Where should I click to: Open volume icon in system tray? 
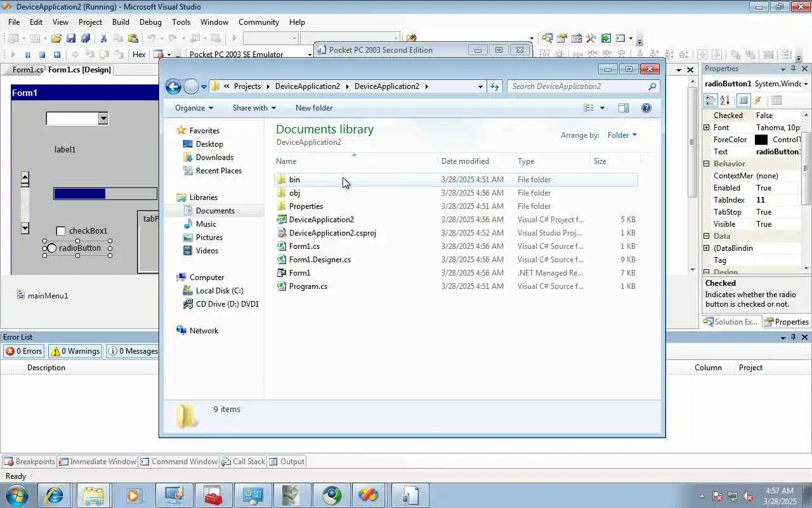click(x=748, y=496)
